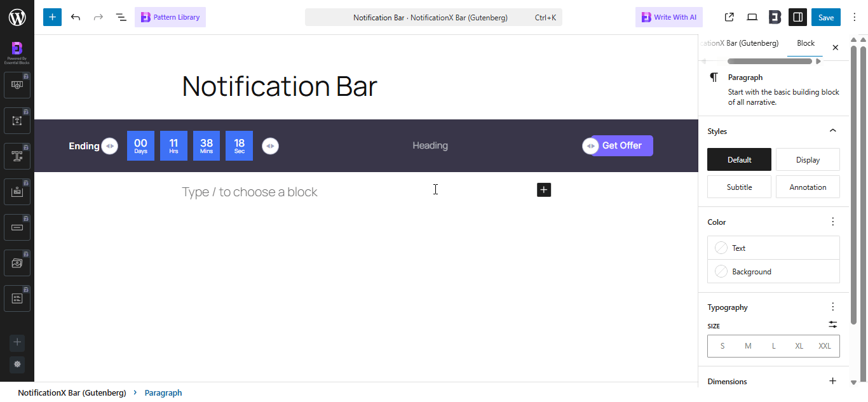Choose font size M
This screenshot has height=402, width=868.
click(748, 346)
